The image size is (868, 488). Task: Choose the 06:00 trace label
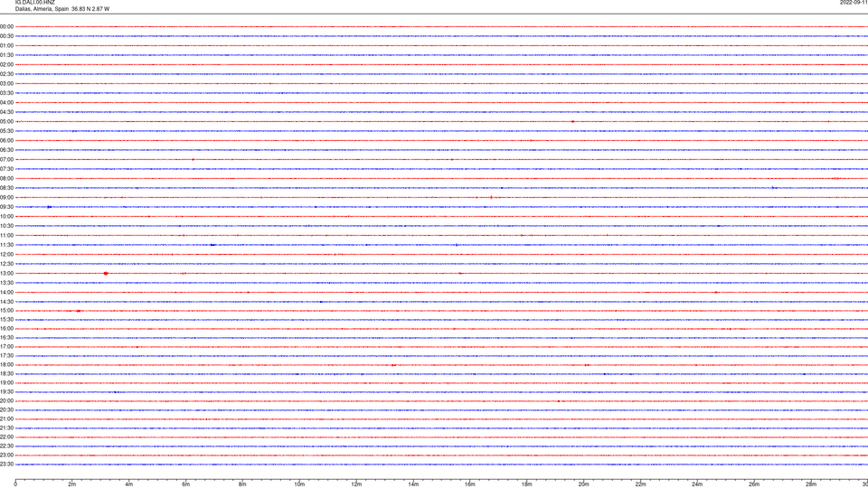6,141
